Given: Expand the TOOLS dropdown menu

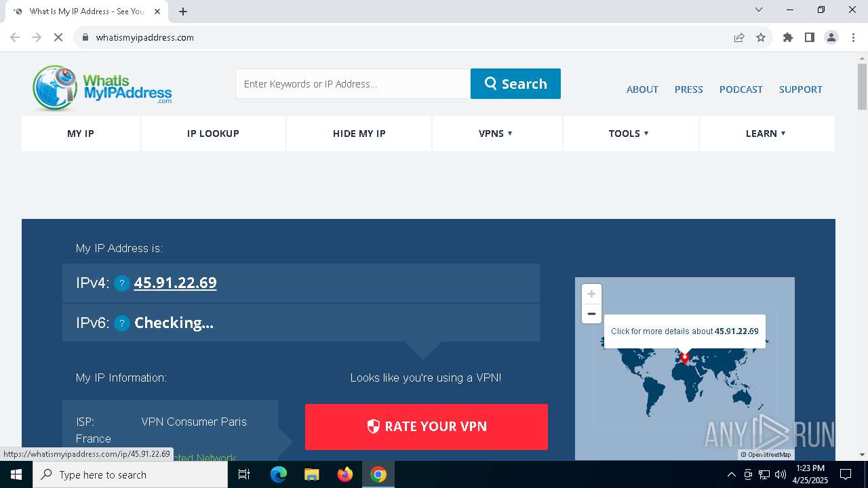Looking at the screenshot, I should (x=629, y=134).
